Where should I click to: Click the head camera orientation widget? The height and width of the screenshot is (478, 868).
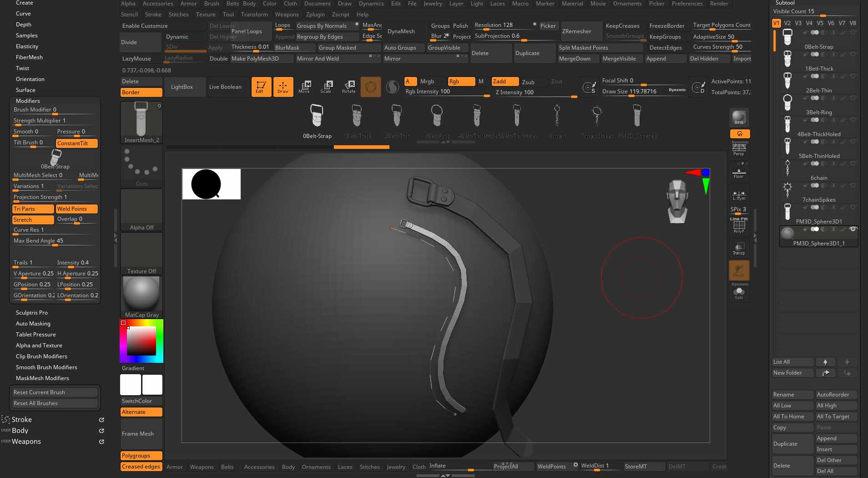(x=677, y=201)
